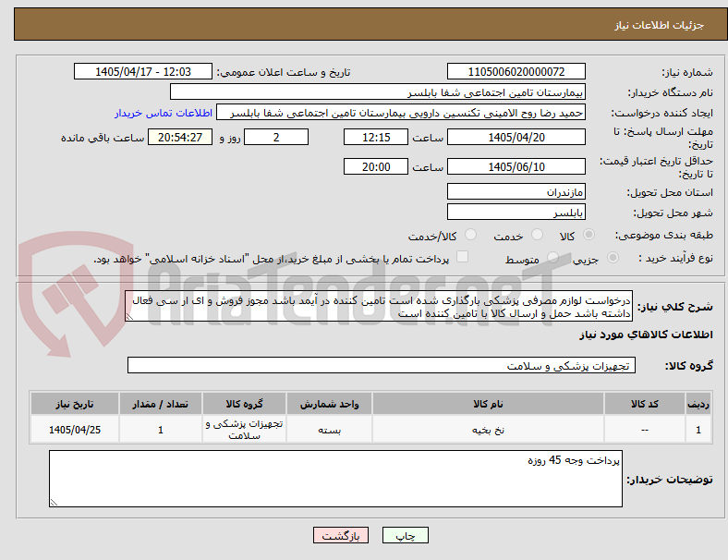Viewport: 728px width, 560px height.
Task: Select the جزیی purchase type radio
Action: click(613, 258)
